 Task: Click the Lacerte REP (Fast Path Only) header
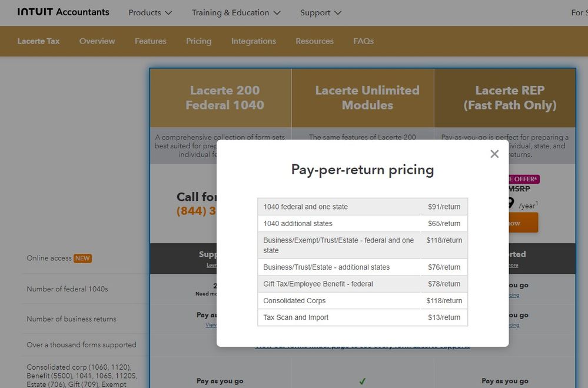[x=510, y=98]
